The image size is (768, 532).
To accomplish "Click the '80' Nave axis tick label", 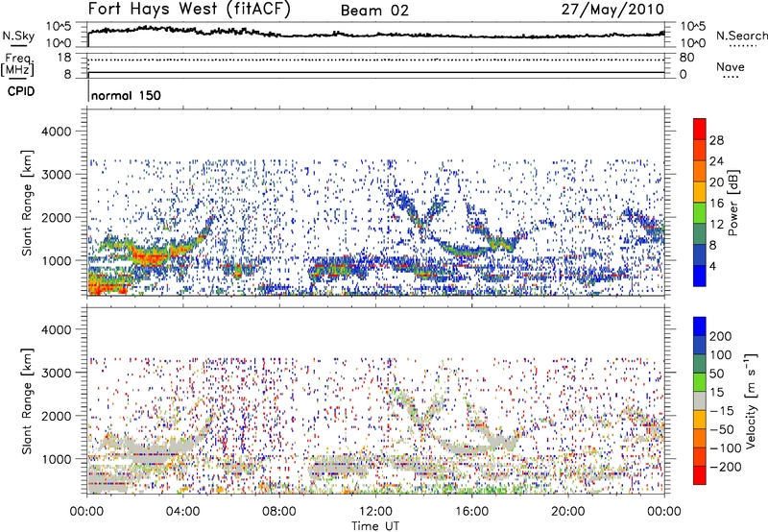I will [x=686, y=58].
